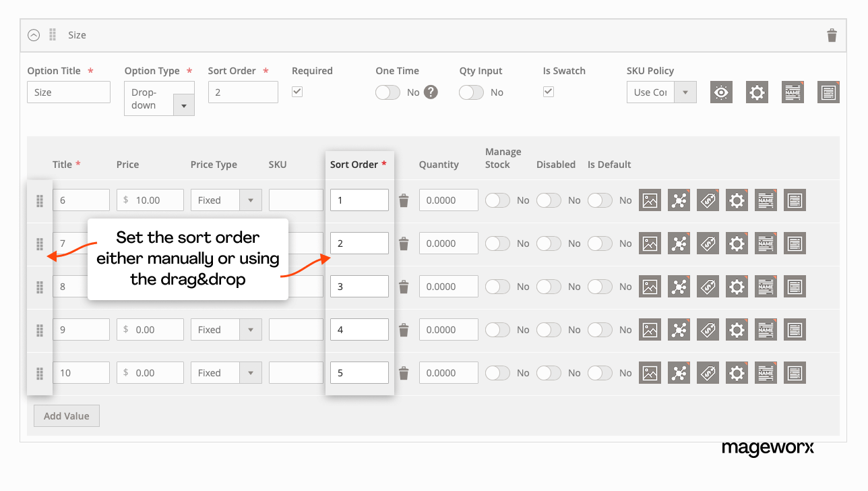Click the Sort Order input showing 3

(x=359, y=286)
